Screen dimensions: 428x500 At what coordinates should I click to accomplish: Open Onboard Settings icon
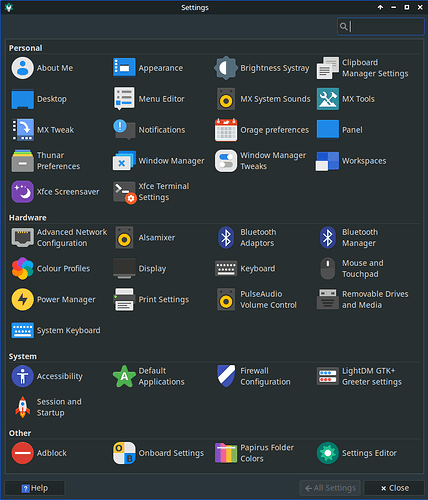click(x=124, y=453)
